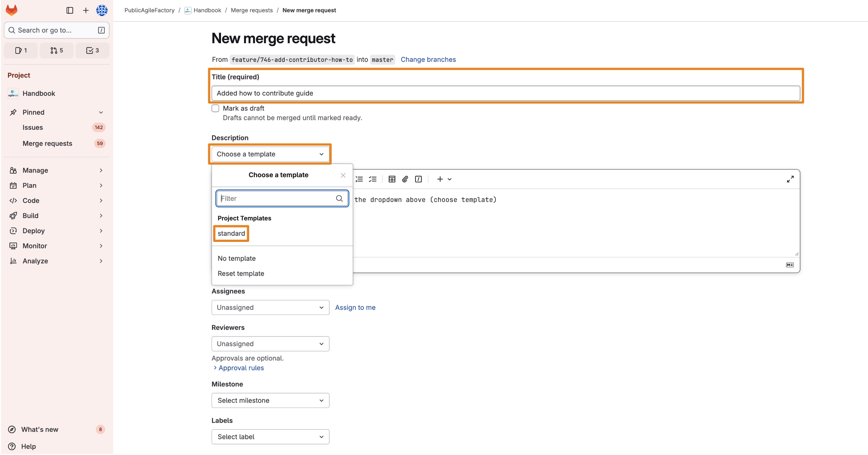
Task: View to-do list counter 3
Action: click(x=92, y=50)
